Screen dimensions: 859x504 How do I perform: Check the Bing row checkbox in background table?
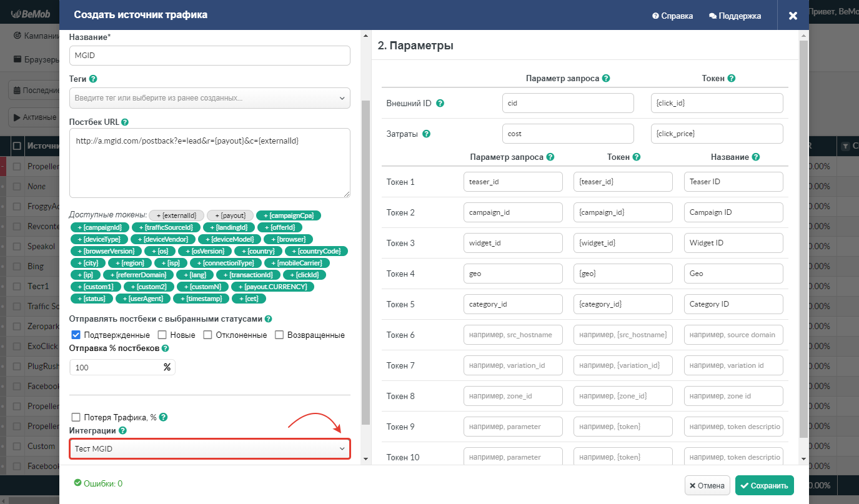pos(17,267)
